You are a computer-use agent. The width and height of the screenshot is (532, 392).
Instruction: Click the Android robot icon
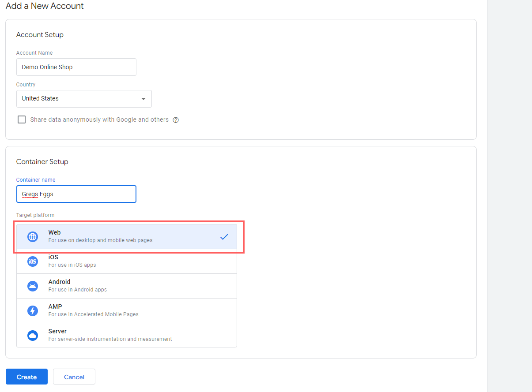pos(33,286)
